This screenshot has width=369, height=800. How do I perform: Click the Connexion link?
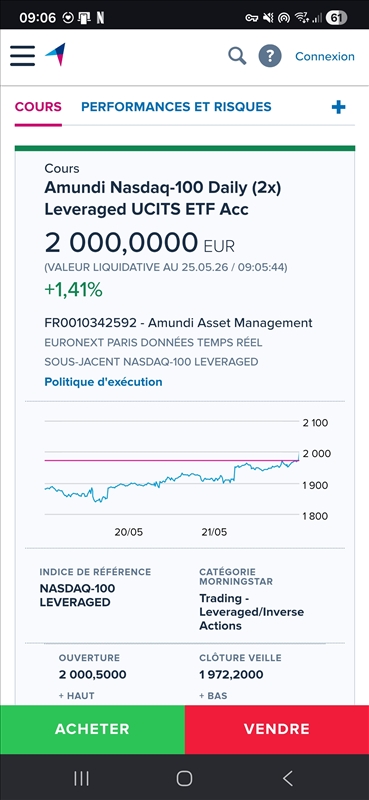(325, 57)
